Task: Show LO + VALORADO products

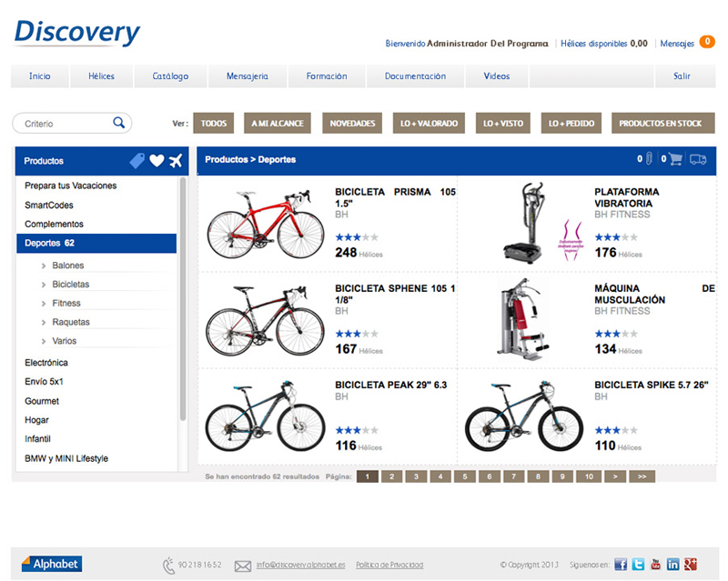Action: pos(429,123)
